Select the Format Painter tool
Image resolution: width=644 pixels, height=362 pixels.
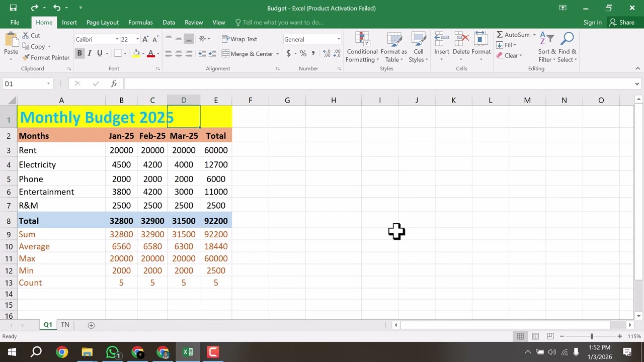(45, 57)
